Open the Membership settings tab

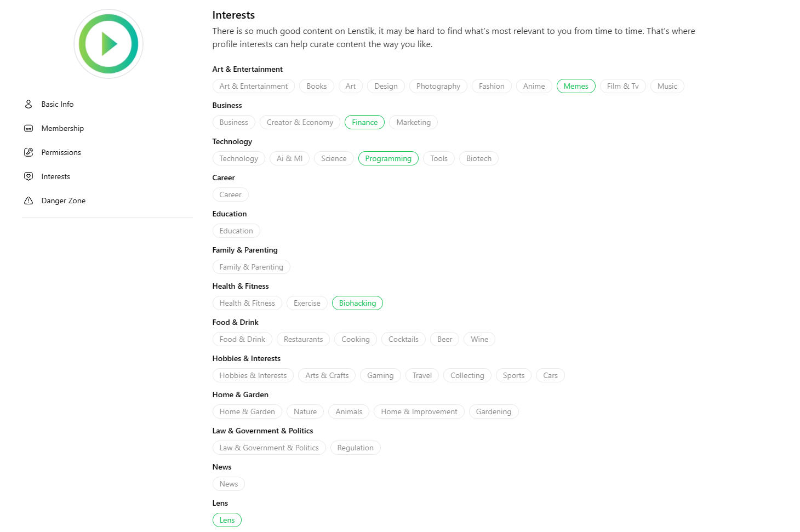pos(62,128)
